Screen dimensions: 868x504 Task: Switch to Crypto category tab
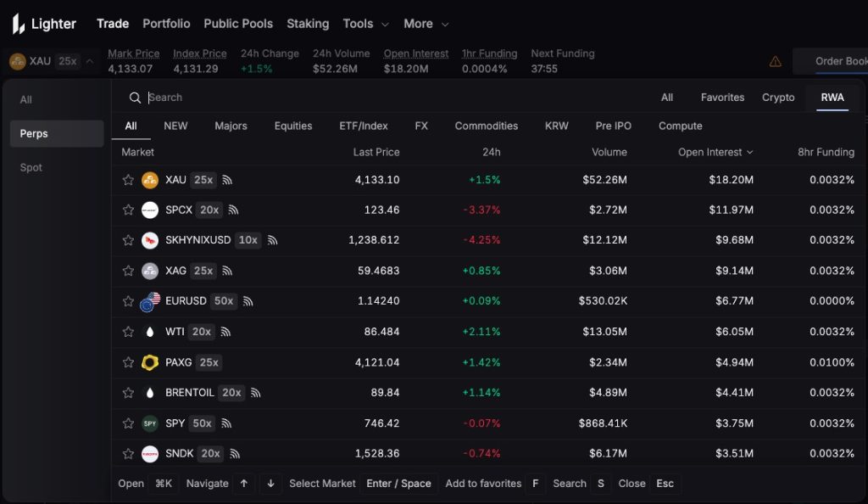point(778,98)
